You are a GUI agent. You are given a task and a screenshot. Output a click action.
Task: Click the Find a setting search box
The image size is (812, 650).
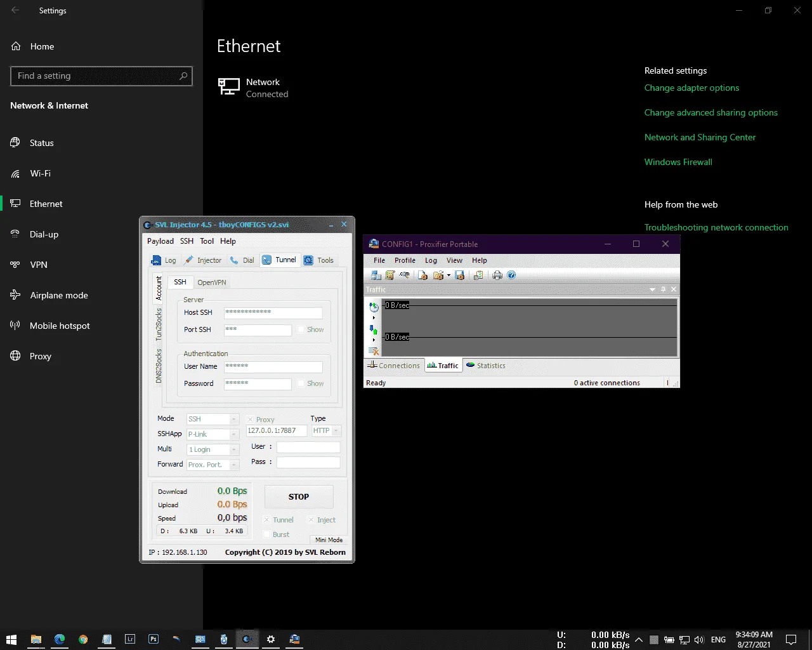(101, 76)
